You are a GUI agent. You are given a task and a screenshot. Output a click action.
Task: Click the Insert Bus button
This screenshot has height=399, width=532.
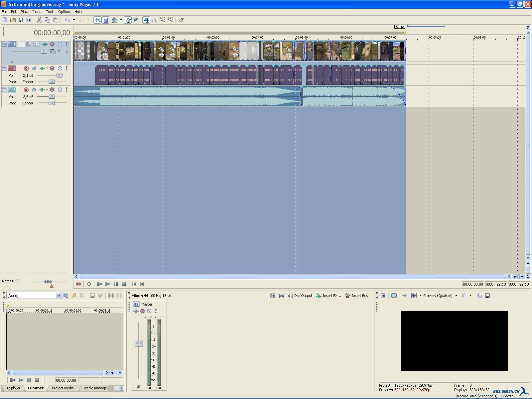[356, 296]
